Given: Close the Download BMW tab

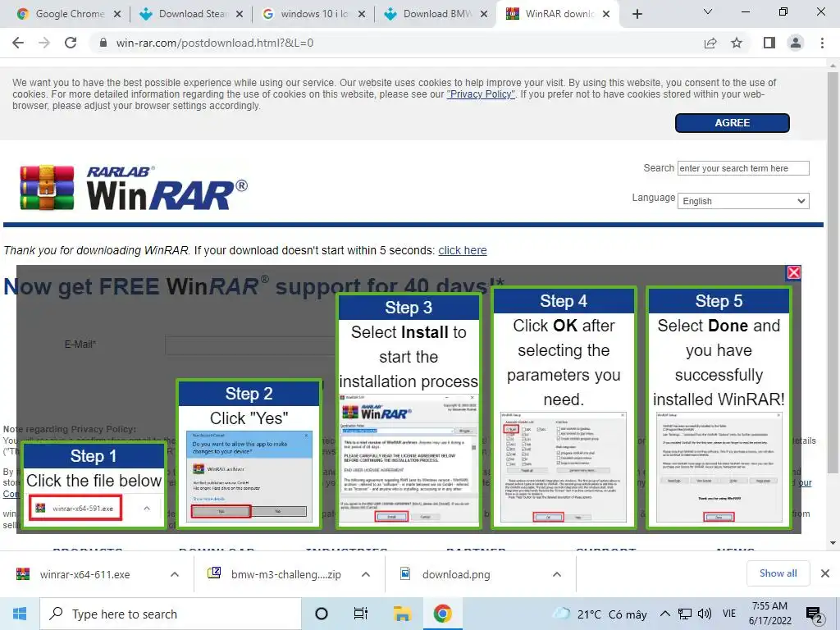Looking at the screenshot, I should [x=484, y=14].
